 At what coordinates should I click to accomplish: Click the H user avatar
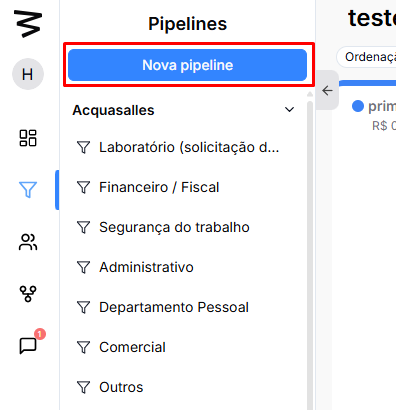pos(28,74)
